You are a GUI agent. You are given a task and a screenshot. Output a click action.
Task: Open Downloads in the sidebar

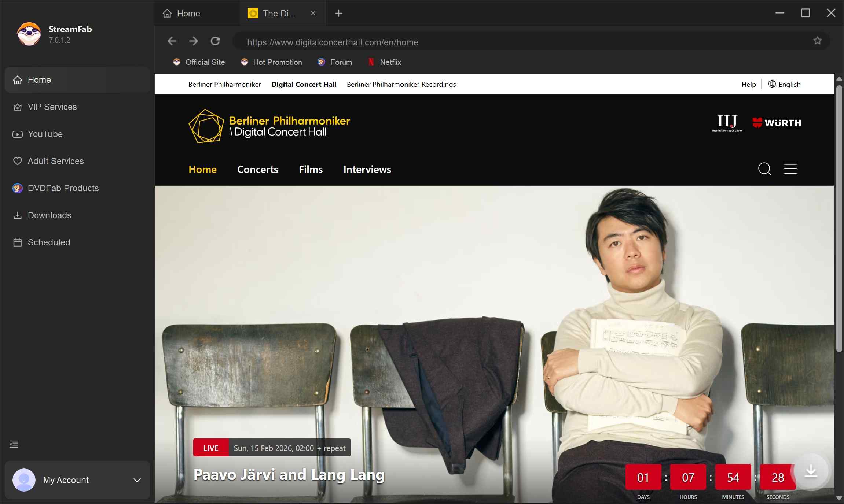tap(49, 215)
